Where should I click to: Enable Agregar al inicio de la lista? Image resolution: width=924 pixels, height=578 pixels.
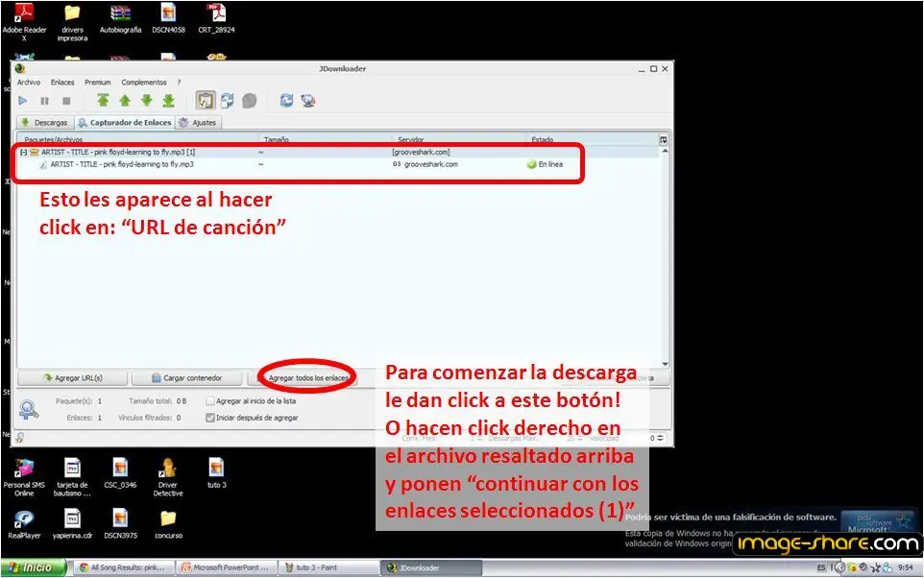point(209,401)
